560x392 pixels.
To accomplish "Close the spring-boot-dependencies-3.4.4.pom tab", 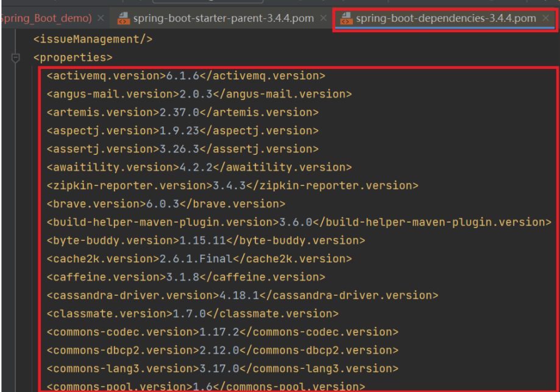I will (x=546, y=18).
